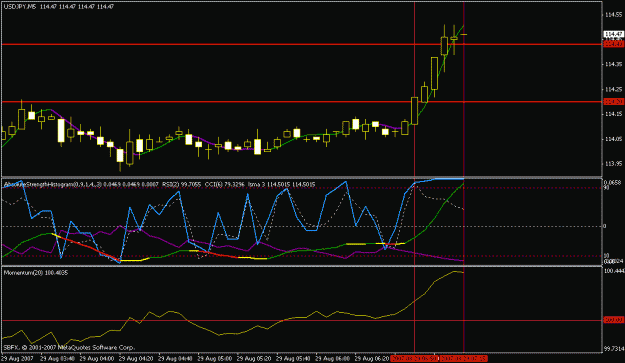Click the 29 Aug 05:20 time label
Screen dimensions: 625x363
click(x=254, y=359)
